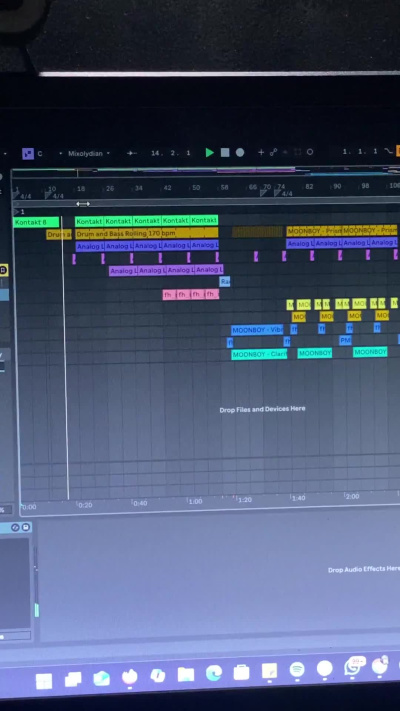Select the first green Kontakt 8 clip
The image size is (400, 711).
point(37,222)
